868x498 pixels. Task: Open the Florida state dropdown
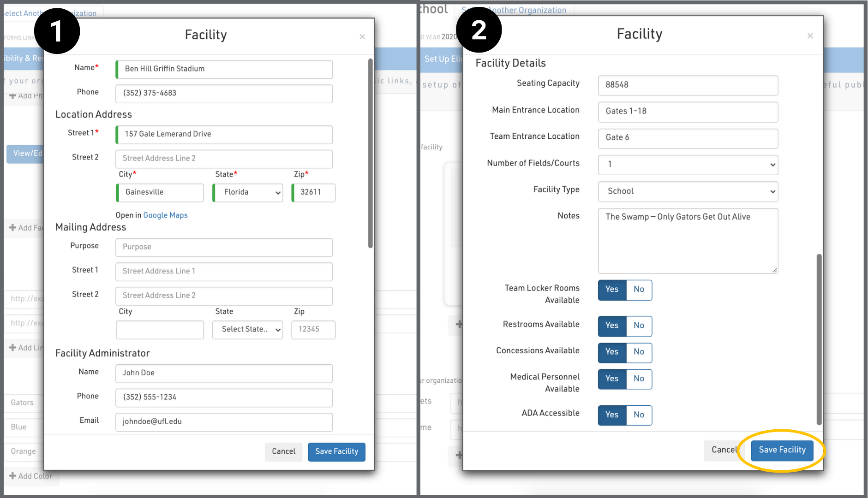[248, 192]
